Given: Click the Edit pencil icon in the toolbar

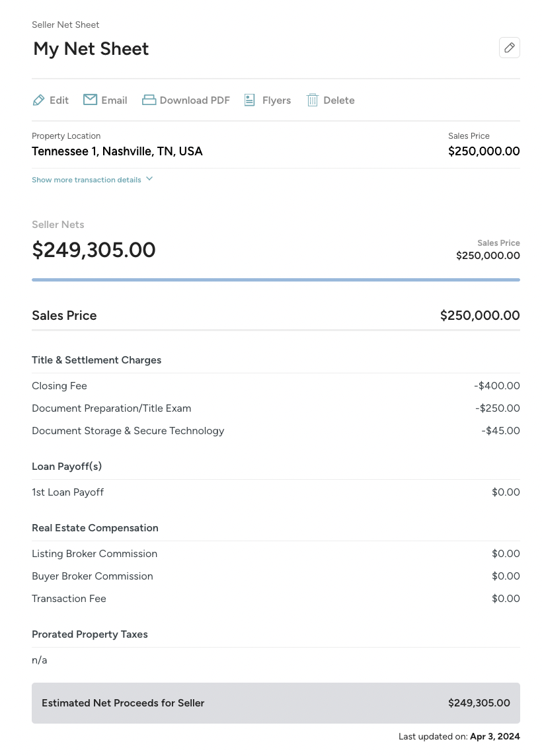Looking at the screenshot, I should click(x=38, y=100).
